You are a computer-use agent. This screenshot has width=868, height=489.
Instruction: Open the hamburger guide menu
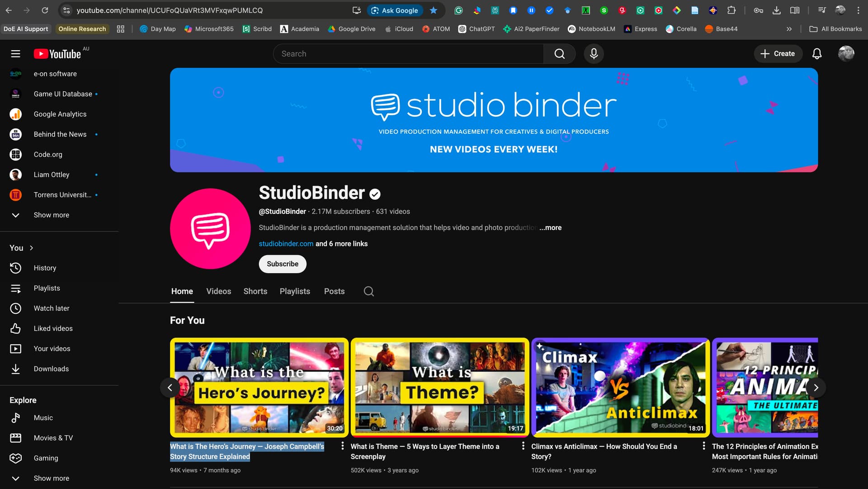click(x=15, y=54)
